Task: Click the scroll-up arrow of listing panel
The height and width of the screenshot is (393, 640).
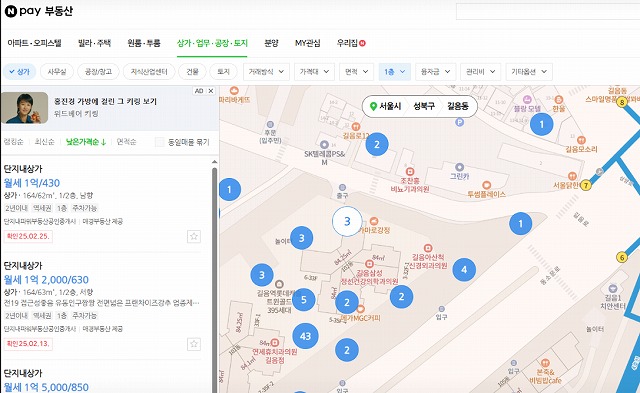Action: coord(215,162)
